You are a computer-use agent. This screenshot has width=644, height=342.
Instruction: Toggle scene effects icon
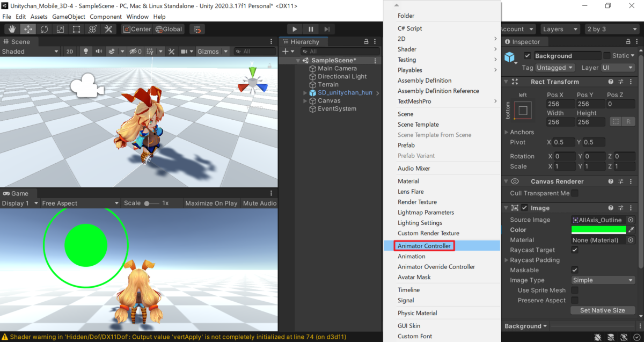point(112,52)
